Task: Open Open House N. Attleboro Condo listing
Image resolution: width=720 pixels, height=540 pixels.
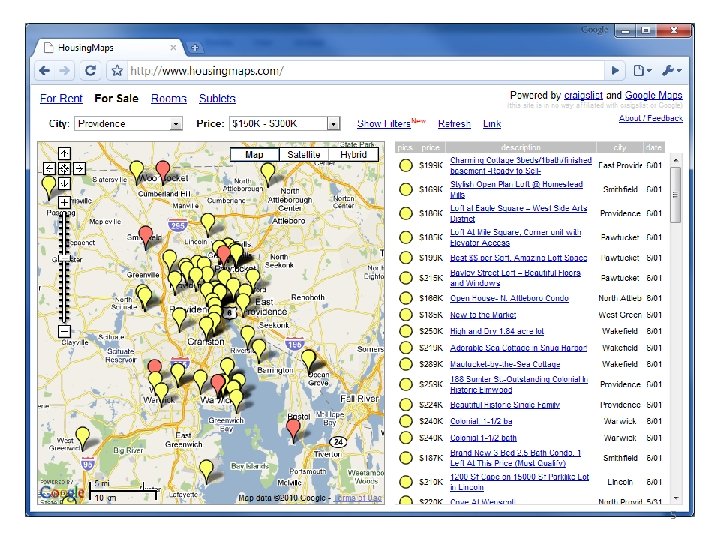Action: [x=509, y=298]
